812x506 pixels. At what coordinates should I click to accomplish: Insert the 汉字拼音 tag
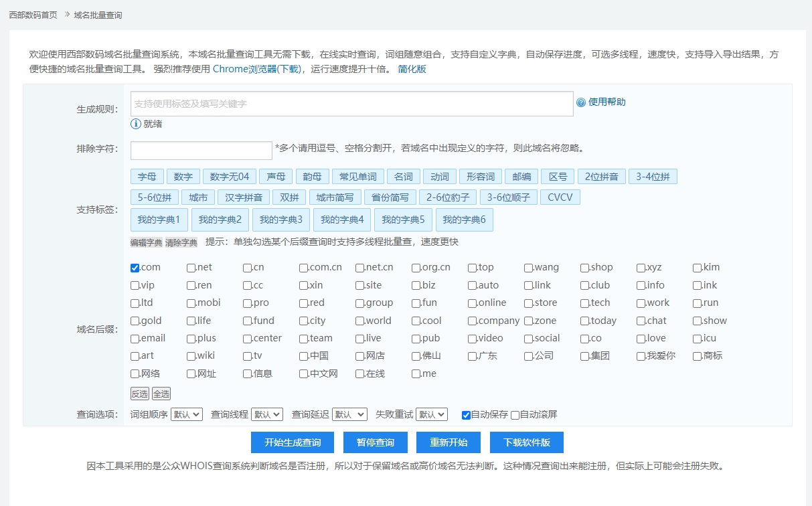pos(244,197)
